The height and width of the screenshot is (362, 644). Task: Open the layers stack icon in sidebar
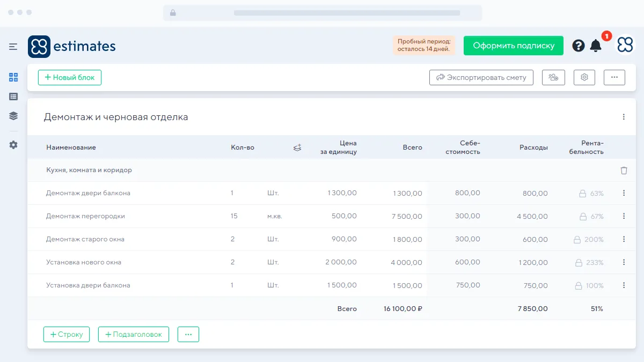13,116
